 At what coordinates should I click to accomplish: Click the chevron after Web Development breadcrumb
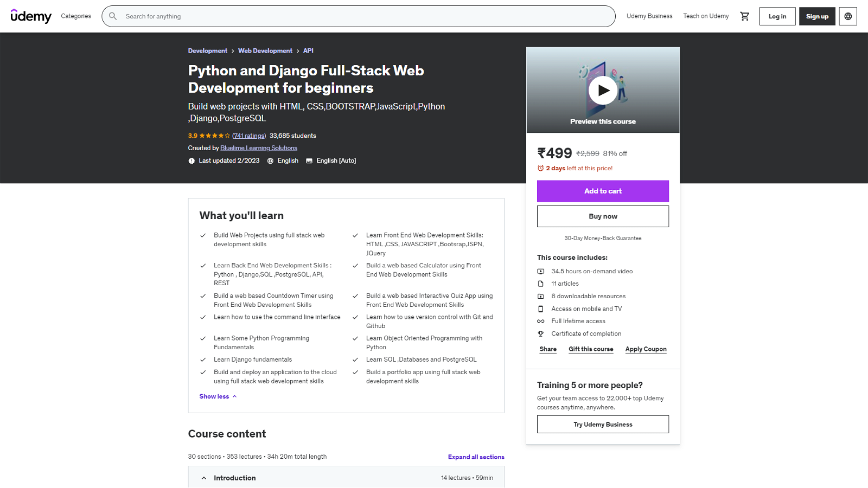coord(298,51)
